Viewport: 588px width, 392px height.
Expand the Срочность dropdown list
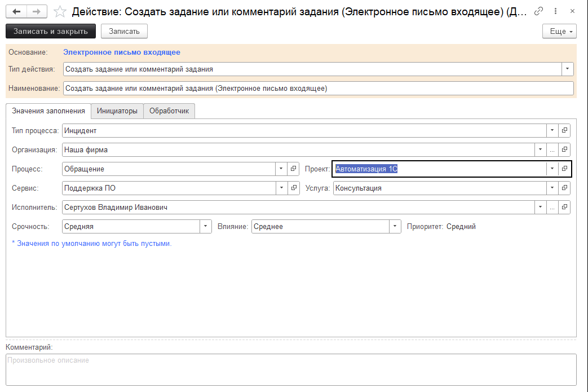(x=206, y=227)
